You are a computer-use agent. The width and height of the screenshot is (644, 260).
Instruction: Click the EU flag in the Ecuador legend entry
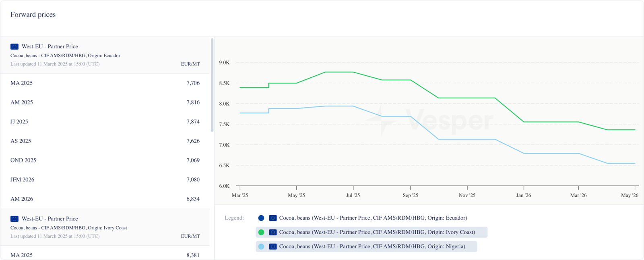click(273, 218)
